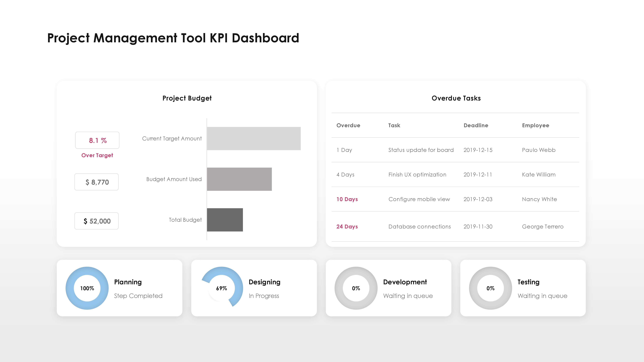644x362 pixels.
Task: Select Status update for board task
Action: (x=421, y=150)
